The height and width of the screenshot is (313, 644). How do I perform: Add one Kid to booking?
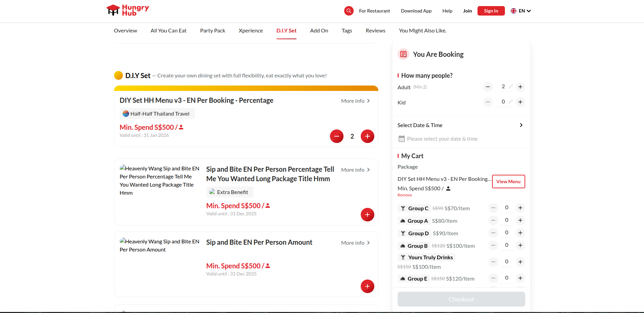520,102
